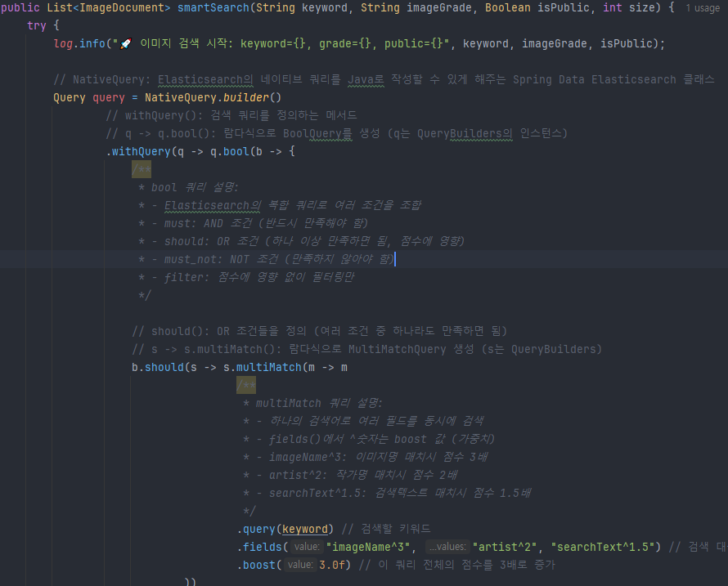Click the try keyword

pyautogui.click(x=37, y=25)
